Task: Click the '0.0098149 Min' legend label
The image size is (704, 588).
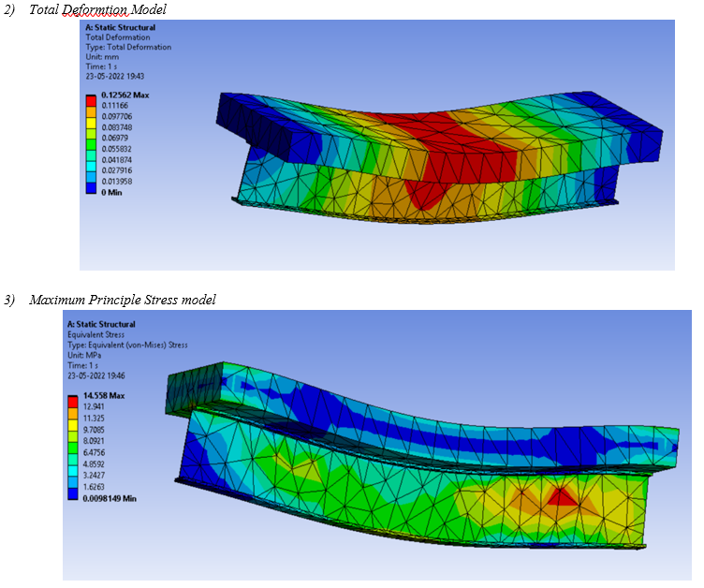Action: [x=110, y=499]
